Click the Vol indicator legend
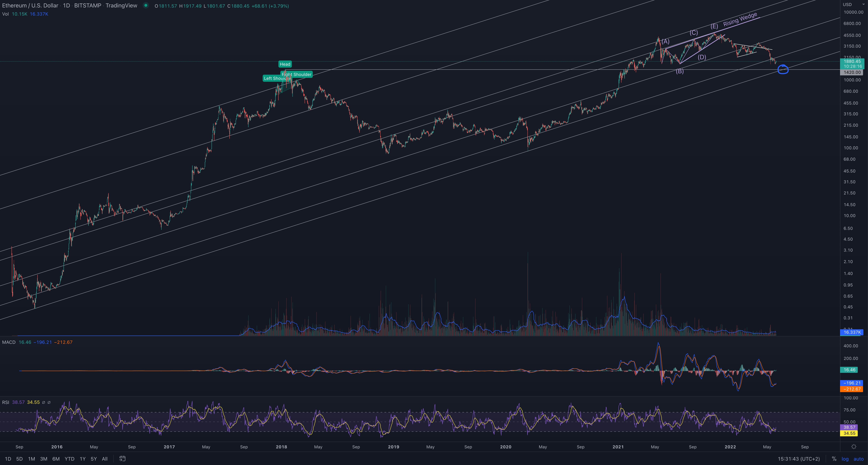The width and height of the screenshot is (868, 465). (x=5, y=14)
